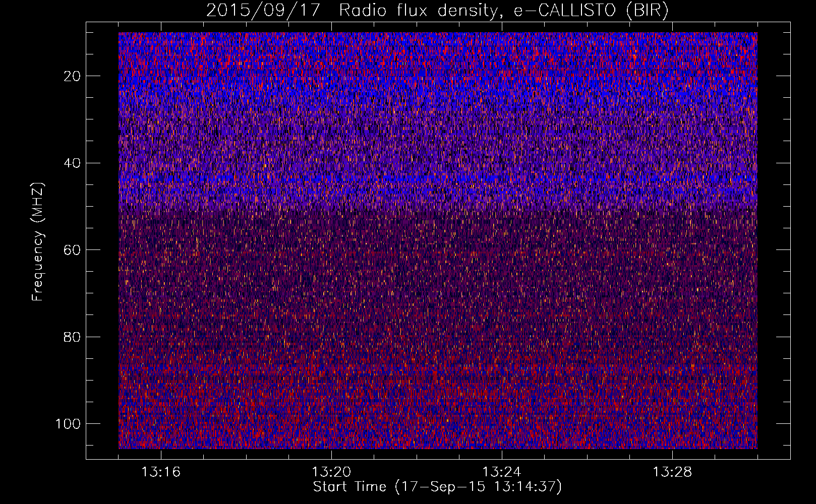Click the 80 frequency tick label

(73, 337)
